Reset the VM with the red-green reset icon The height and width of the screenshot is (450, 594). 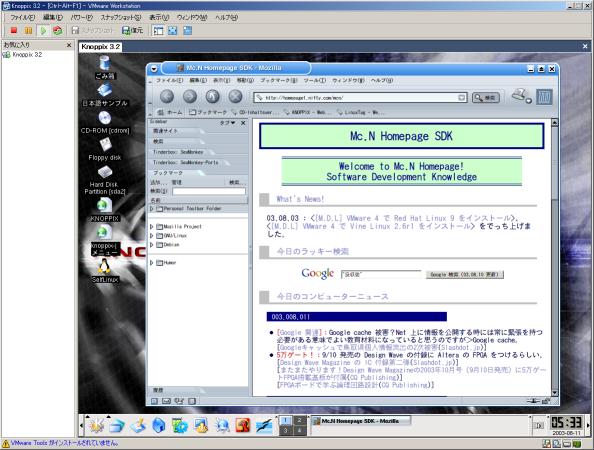tap(58, 30)
